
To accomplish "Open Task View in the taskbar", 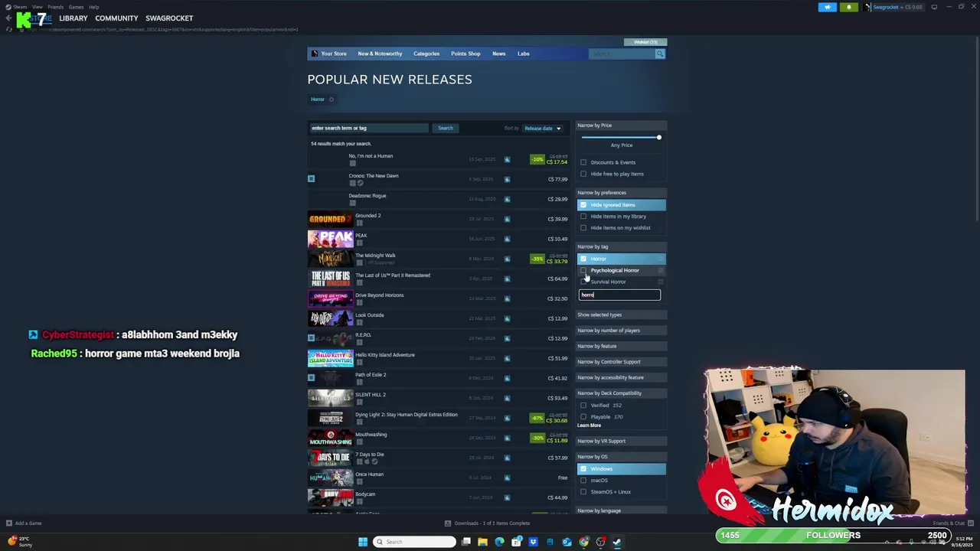I will pyautogui.click(x=466, y=542).
